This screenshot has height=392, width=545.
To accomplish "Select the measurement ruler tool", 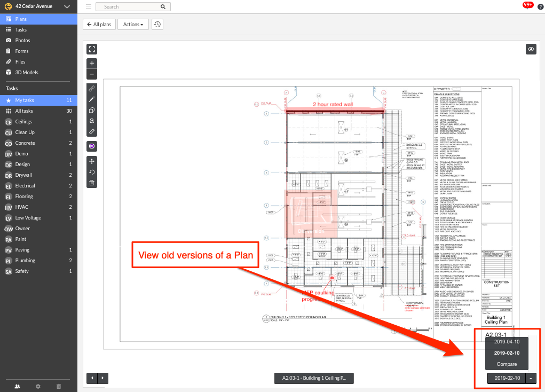I will tap(91, 132).
